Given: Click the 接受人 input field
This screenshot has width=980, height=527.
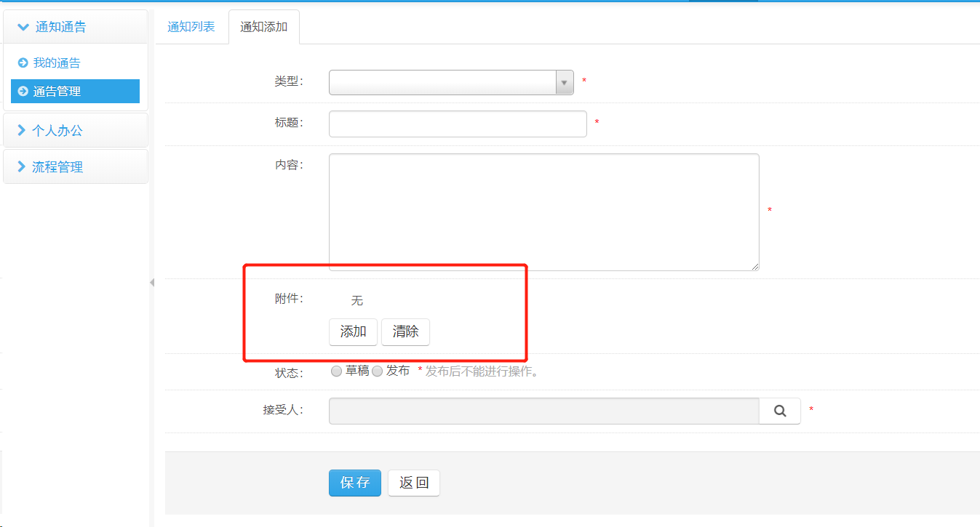Looking at the screenshot, I should coord(544,411).
